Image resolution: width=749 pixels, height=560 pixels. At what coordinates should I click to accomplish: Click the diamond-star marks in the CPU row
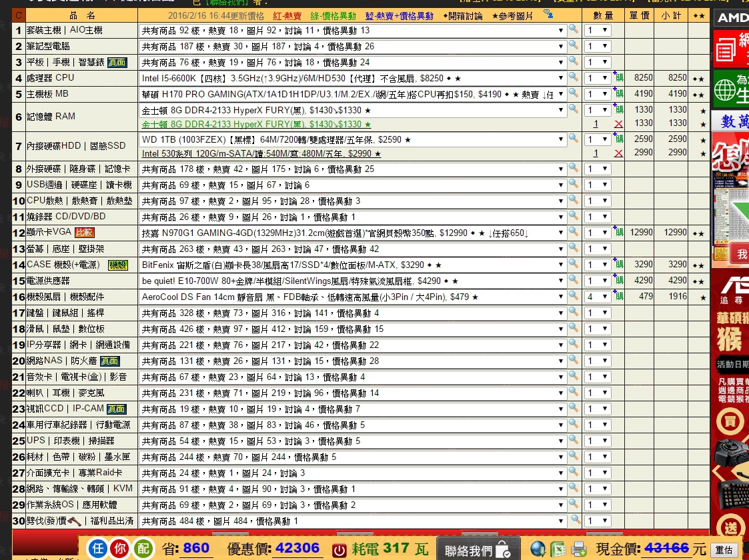pyautogui.click(x=698, y=79)
